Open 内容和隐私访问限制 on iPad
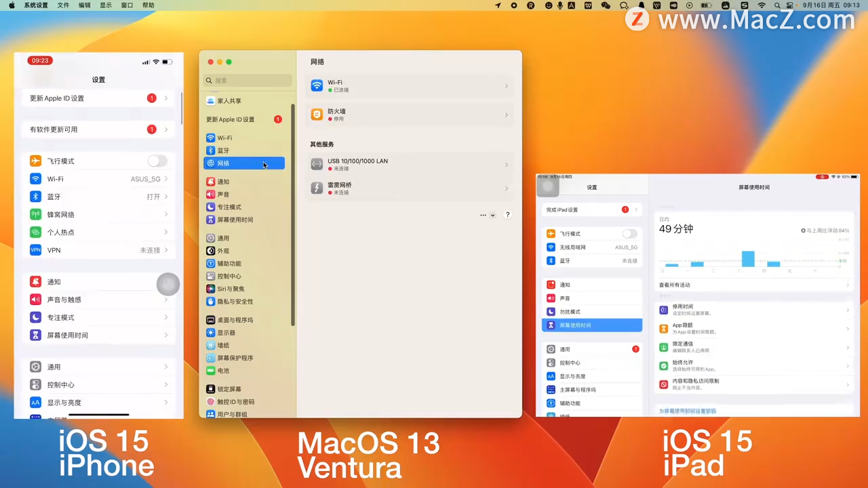 click(753, 384)
